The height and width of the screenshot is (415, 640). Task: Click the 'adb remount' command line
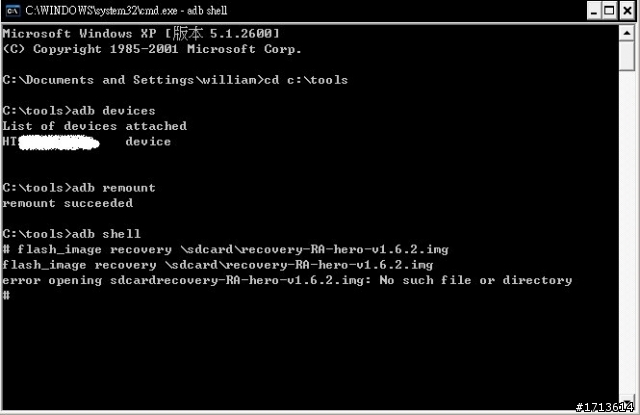(x=79, y=188)
